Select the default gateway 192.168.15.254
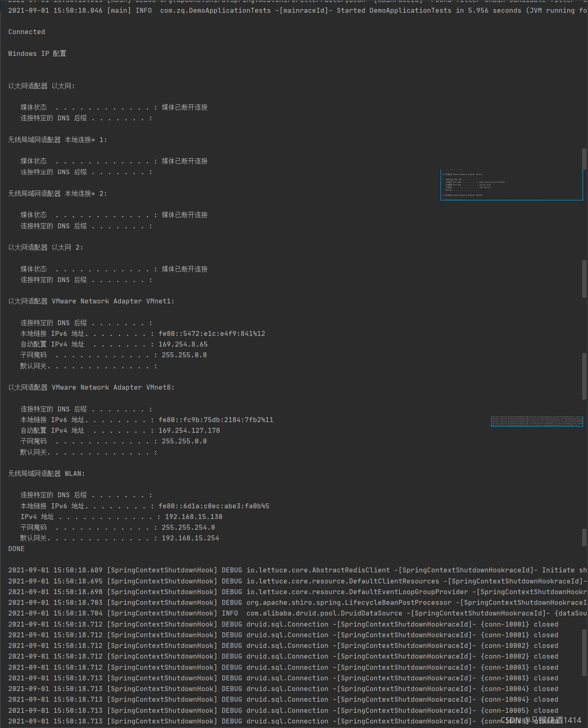The height and width of the screenshot is (728, 588). tap(190, 538)
